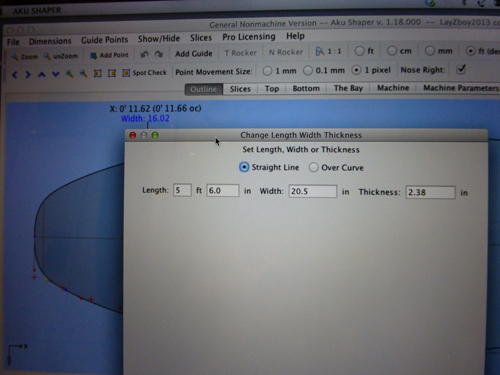Click the Zoom magnifier tool
The image size is (500, 375).
pos(24,57)
